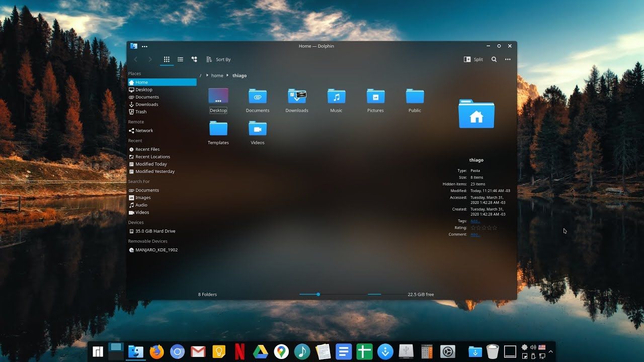Open the title bar three-dots menu
The width and height of the screenshot is (644, 362).
point(144,46)
